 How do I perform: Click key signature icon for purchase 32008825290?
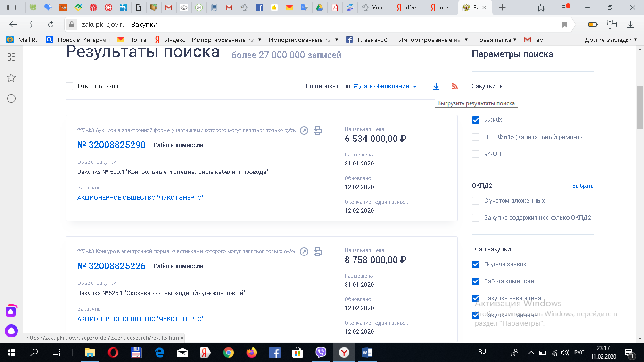tap(304, 131)
